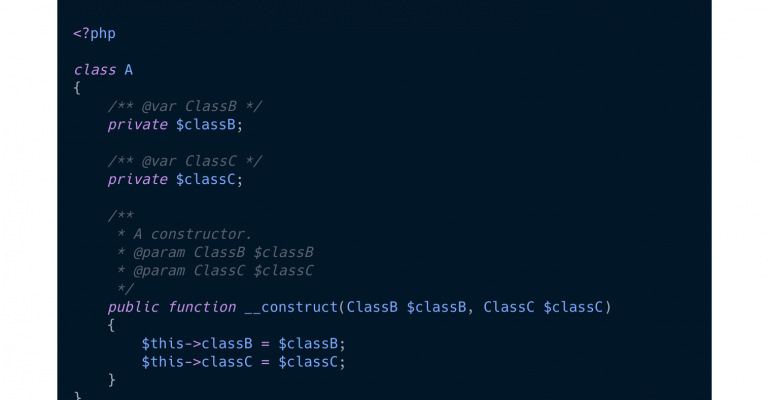Click the public keyword in constructor line

click(x=133, y=307)
